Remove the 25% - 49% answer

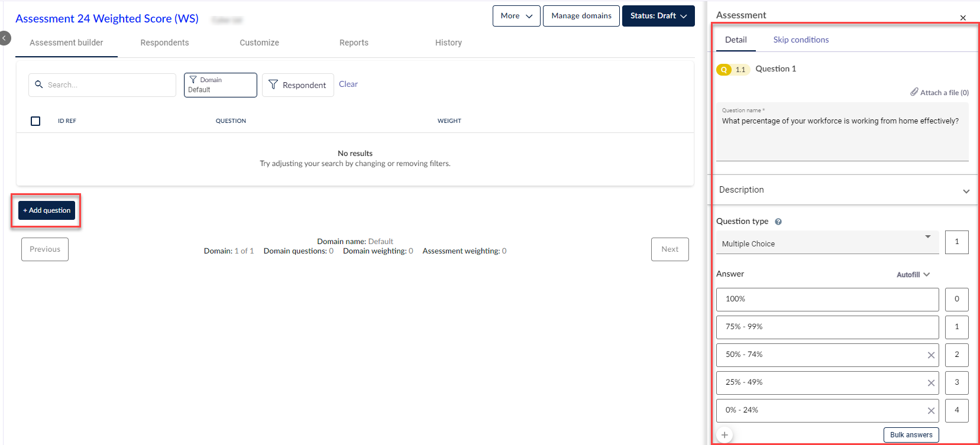[x=931, y=383]
